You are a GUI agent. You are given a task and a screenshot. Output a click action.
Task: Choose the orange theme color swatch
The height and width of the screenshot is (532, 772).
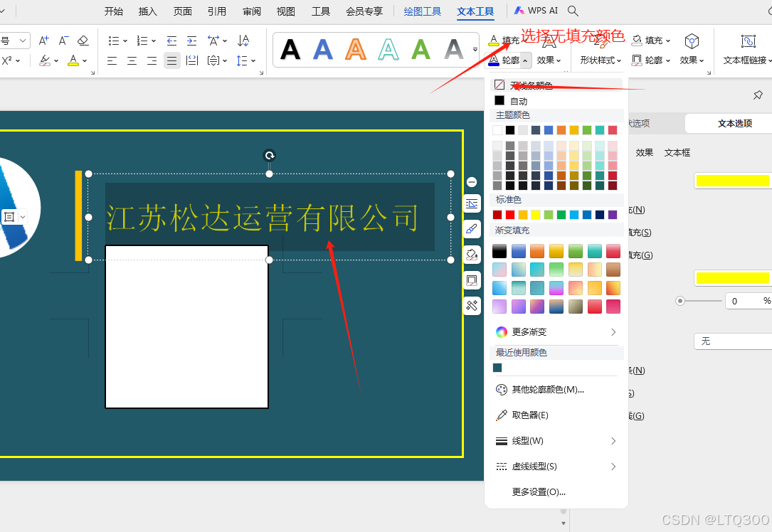[x=561, y=130]
